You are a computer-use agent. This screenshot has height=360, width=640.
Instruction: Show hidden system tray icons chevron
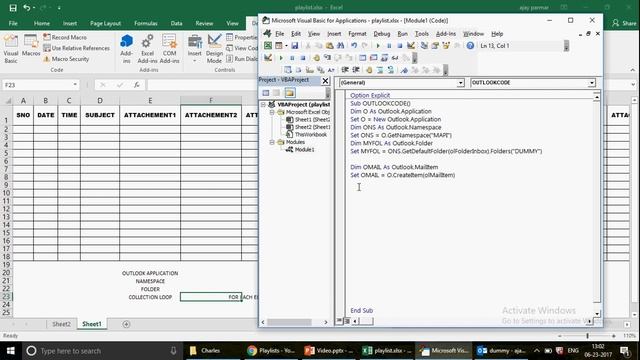pyautogui.click(x=536, y=351)
